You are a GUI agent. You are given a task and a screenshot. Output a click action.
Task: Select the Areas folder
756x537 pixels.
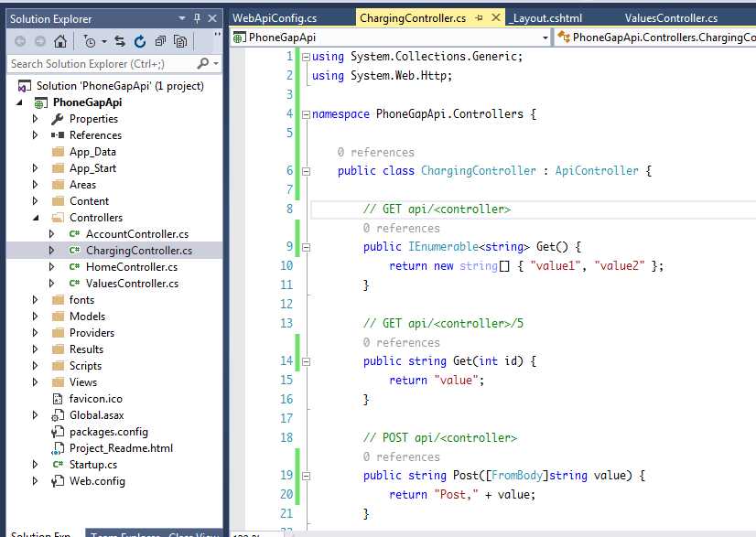tap(82, 185)
